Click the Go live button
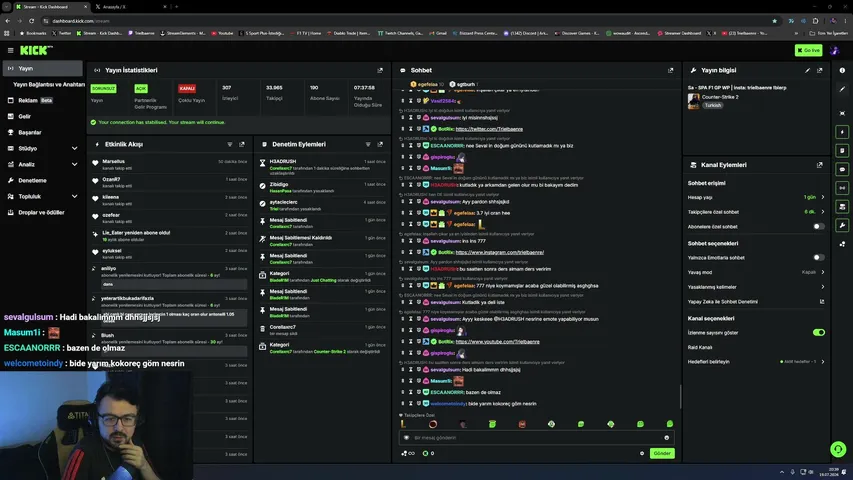This screenshot has height=480, width=853. tap(808, 50)
